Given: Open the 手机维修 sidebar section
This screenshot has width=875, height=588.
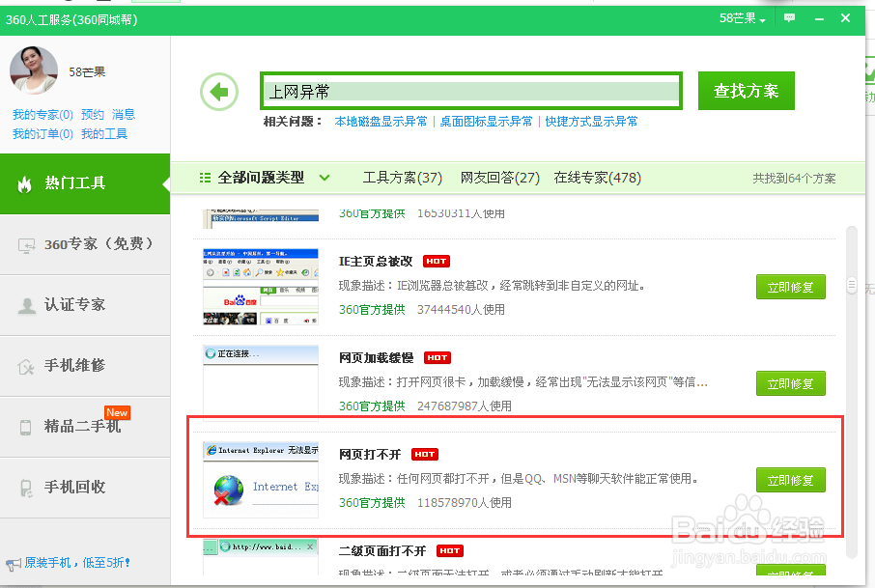Looking at the screenshot, I should click(x=85, y=366).
